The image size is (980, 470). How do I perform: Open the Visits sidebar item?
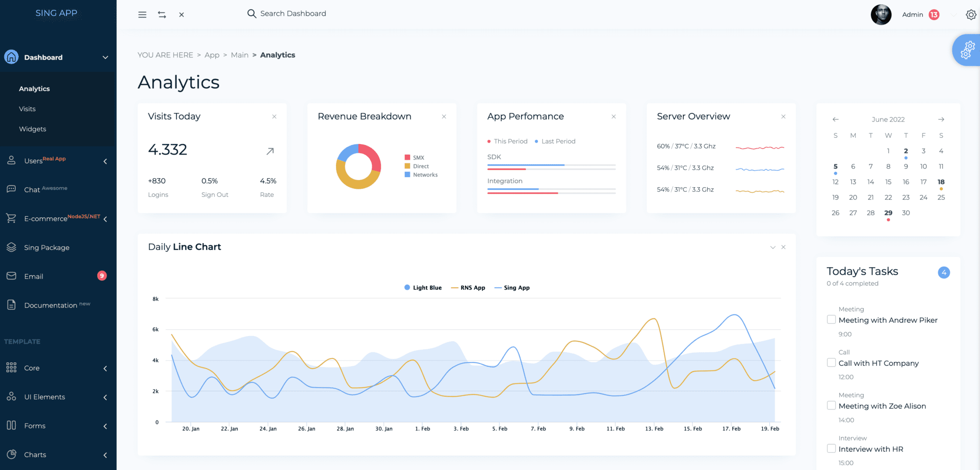pos(27,109)
